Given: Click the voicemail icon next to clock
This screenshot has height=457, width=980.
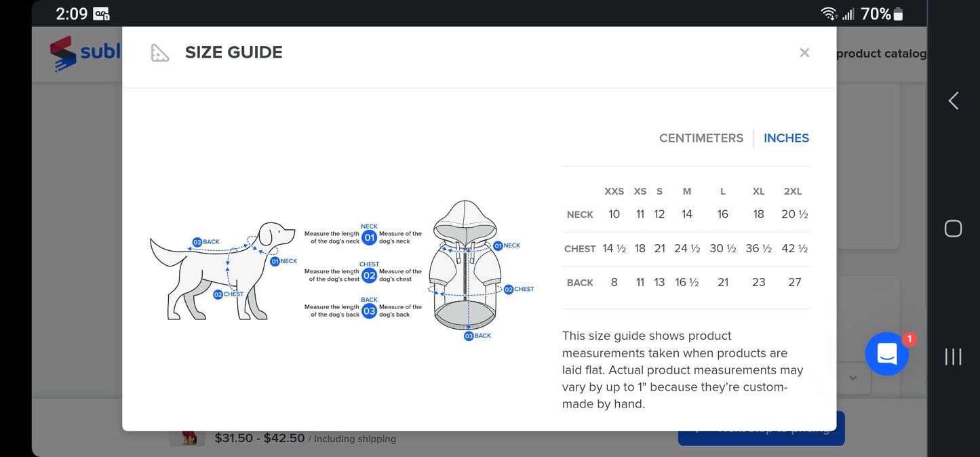Looking at the screenshot, I should 101,14.
